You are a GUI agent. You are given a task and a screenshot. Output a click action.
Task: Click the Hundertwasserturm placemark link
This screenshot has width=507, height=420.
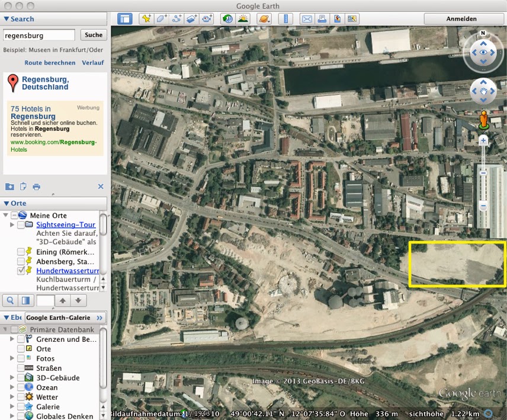68,271
